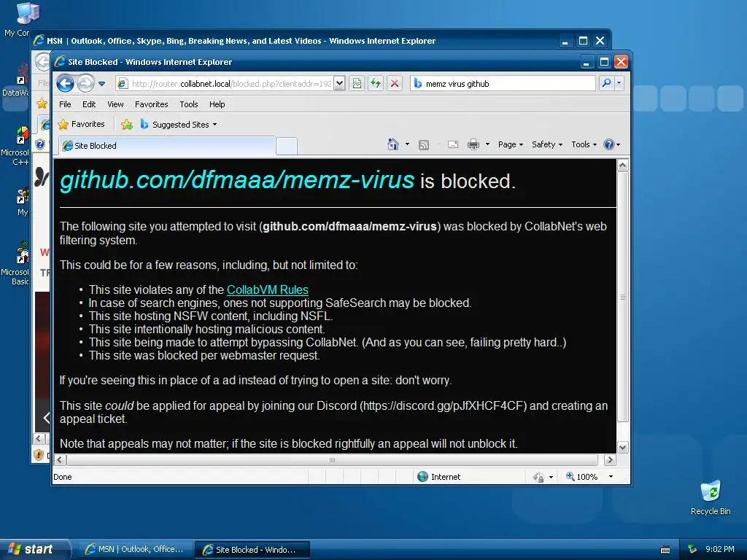Click the Favorites star button

[x=81, y=124]
